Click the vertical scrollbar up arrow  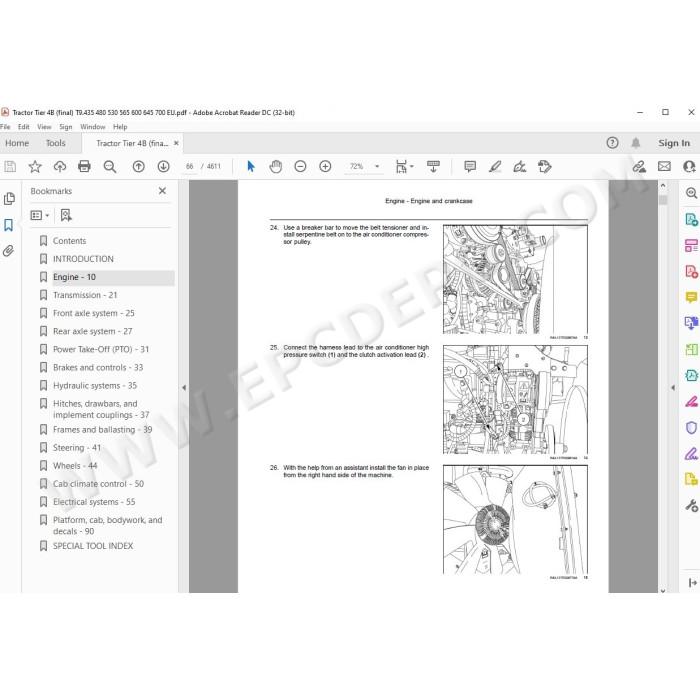point(663,185)
